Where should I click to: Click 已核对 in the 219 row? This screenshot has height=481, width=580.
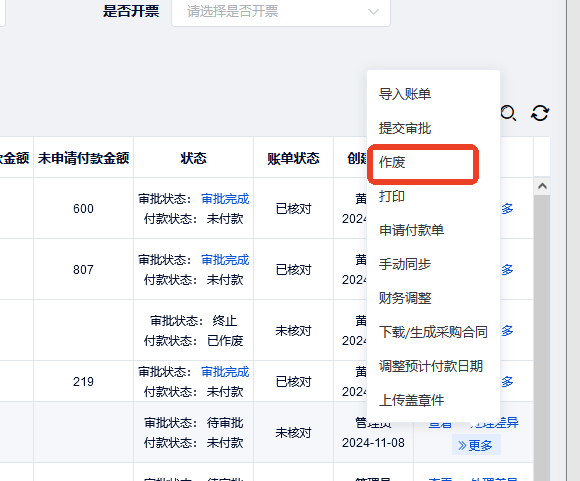(293, 381)
